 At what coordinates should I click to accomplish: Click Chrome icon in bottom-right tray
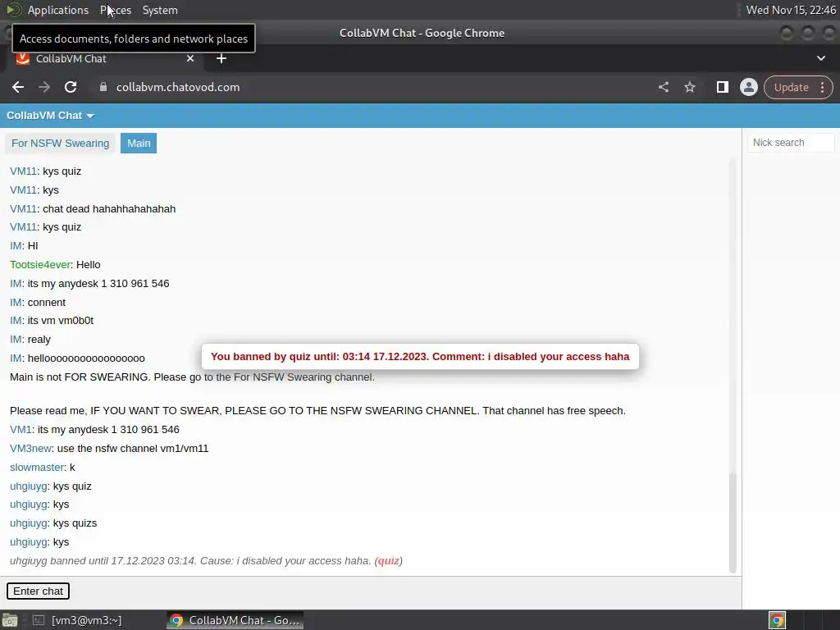pyautogui.click(x=777, y=620)
